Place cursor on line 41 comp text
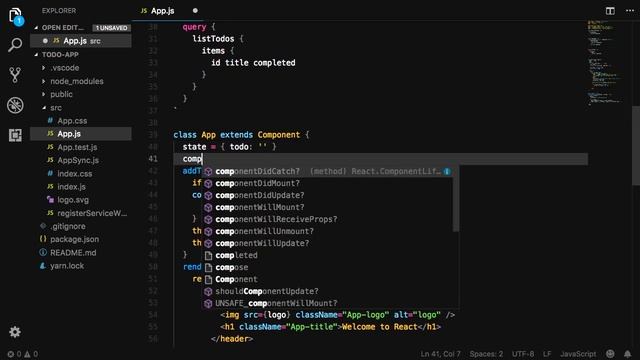 click(x=192, y=159)
